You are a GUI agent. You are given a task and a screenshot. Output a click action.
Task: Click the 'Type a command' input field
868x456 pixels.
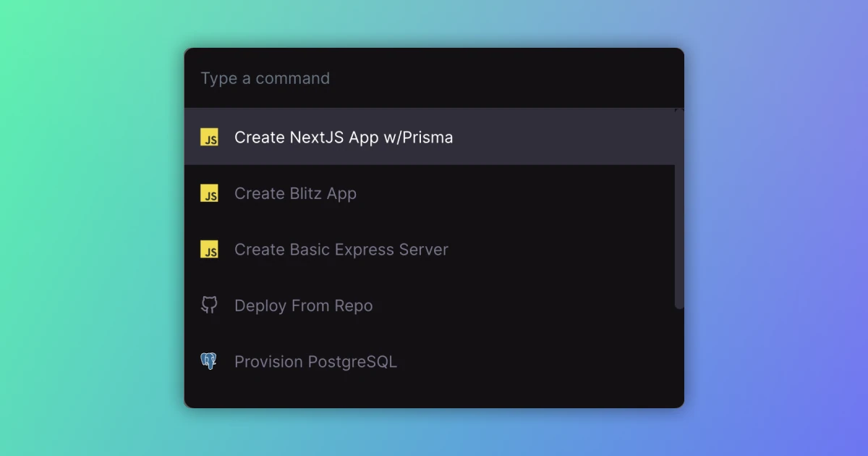click(434, 78)
